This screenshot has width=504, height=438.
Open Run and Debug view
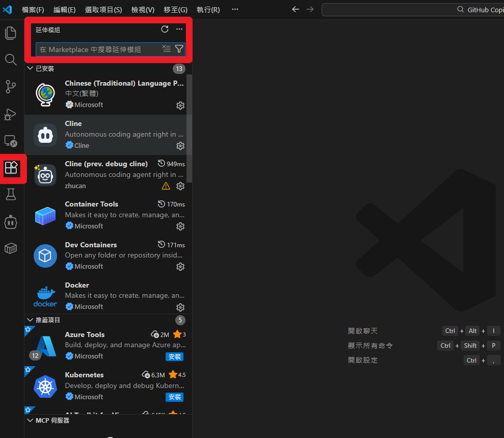[x=11, y=114]
